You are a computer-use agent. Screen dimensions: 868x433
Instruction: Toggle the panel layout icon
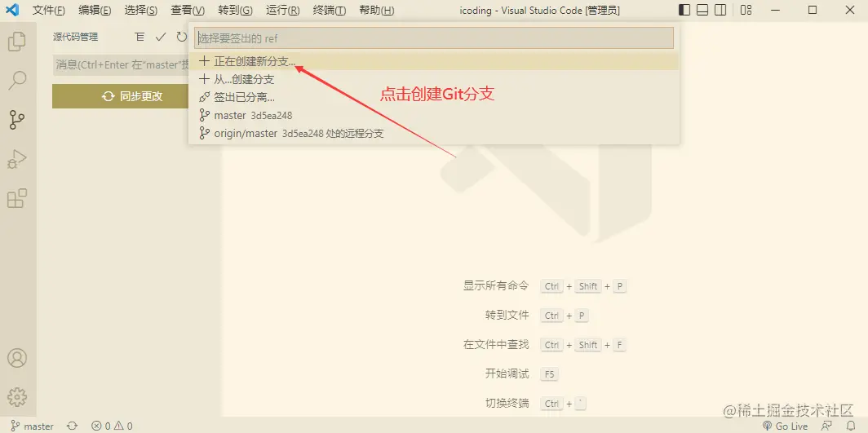(702, 10)
